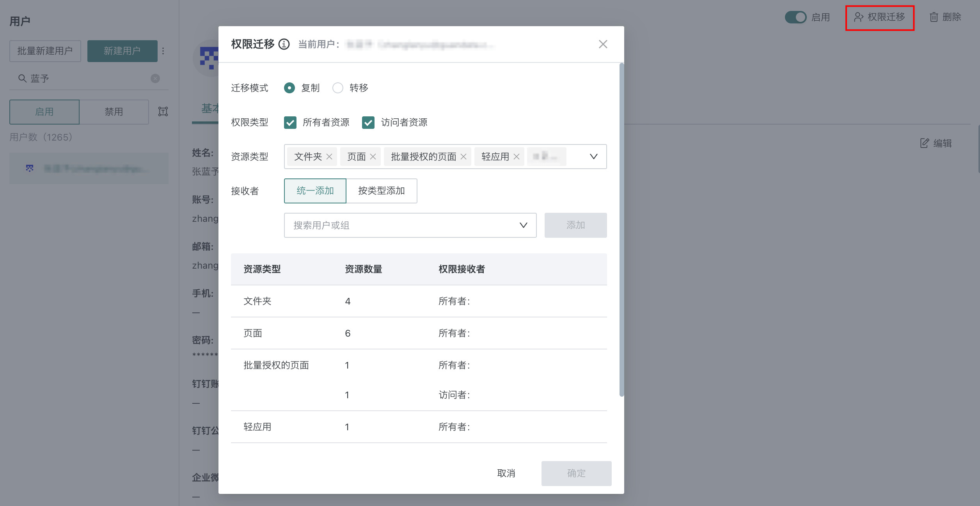
Task: Switch to the 按类型添加 tab
Action: pyautogui.click(x=381, y=191)
